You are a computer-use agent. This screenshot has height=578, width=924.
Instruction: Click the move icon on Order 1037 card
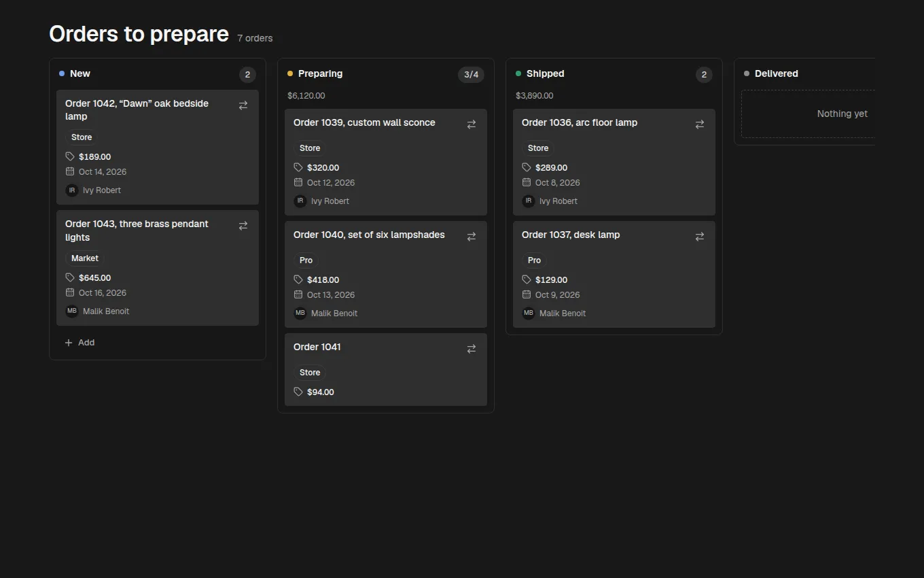(700, 237)
